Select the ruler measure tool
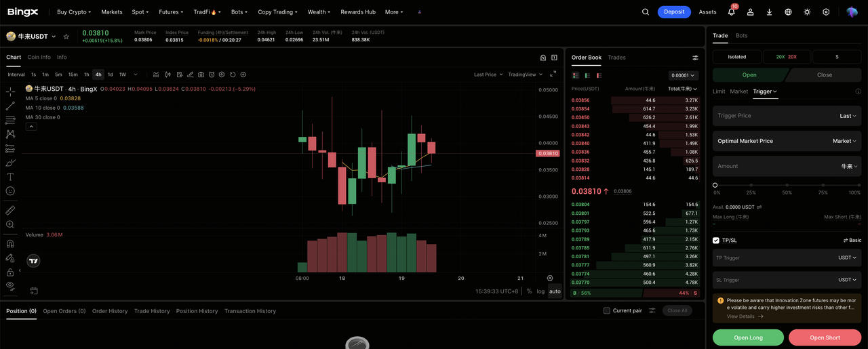 10,210
